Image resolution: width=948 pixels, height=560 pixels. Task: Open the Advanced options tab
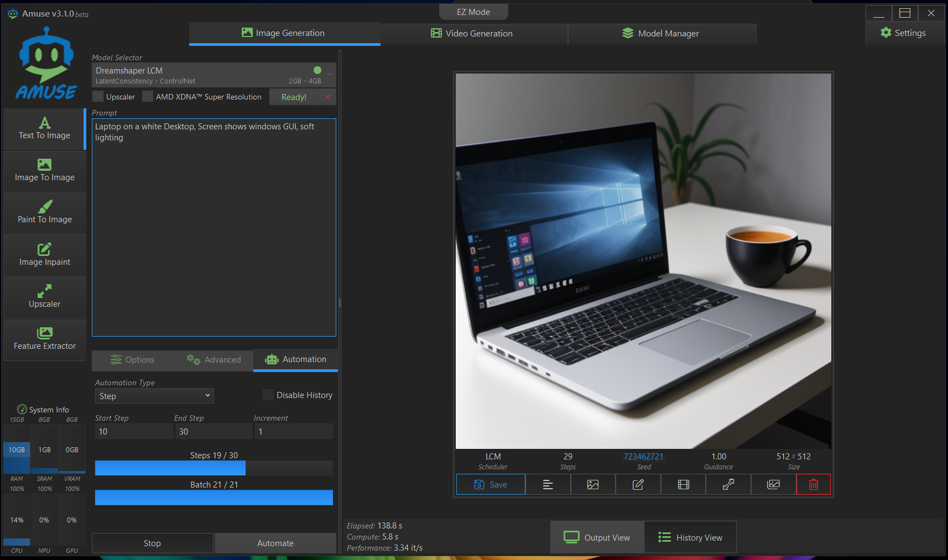coord(213,360)
